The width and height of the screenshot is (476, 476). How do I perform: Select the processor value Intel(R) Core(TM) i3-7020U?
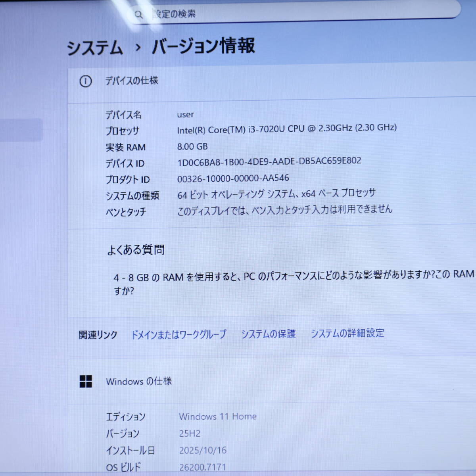tap(287, 129)
